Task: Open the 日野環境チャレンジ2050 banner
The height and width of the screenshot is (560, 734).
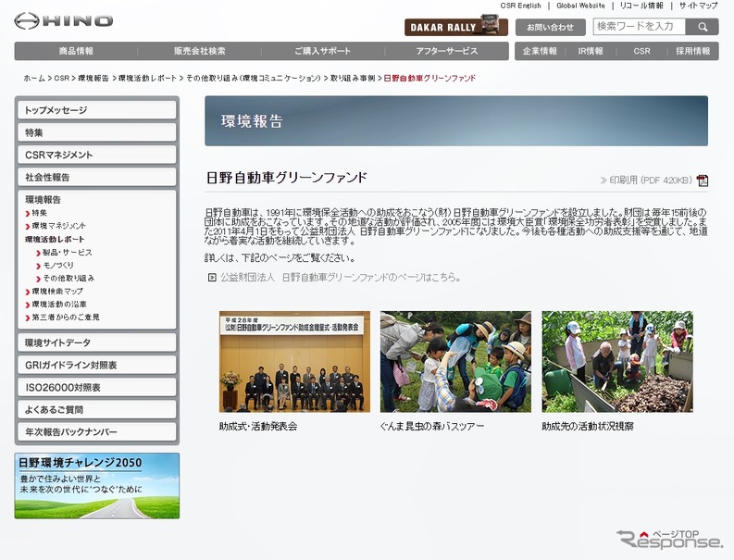Action: (97, 486)
